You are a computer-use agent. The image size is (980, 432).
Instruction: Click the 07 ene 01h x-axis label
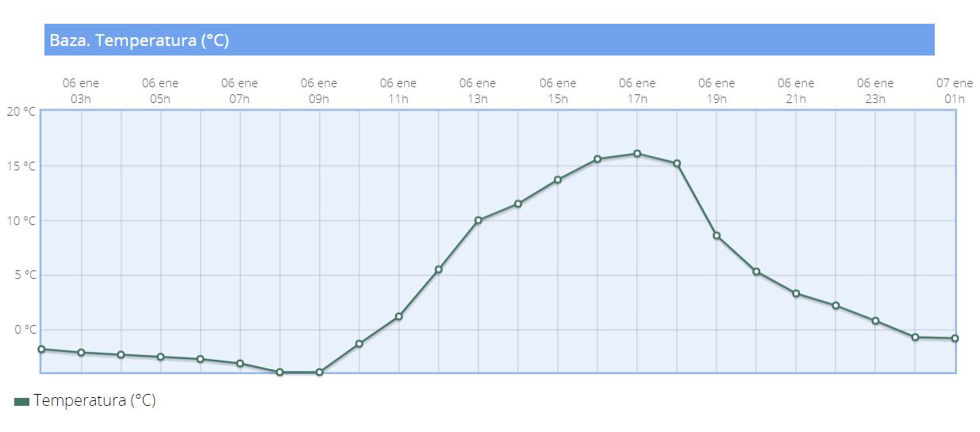[954, 91]
